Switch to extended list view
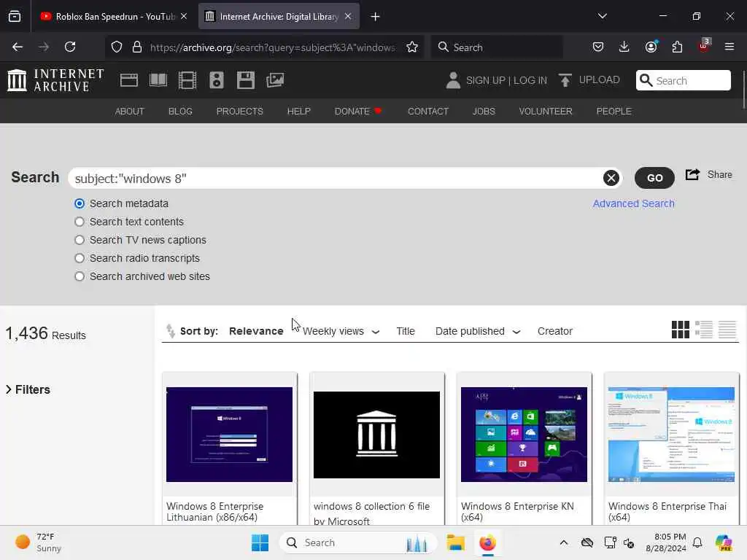 click(x=704, y=330)
